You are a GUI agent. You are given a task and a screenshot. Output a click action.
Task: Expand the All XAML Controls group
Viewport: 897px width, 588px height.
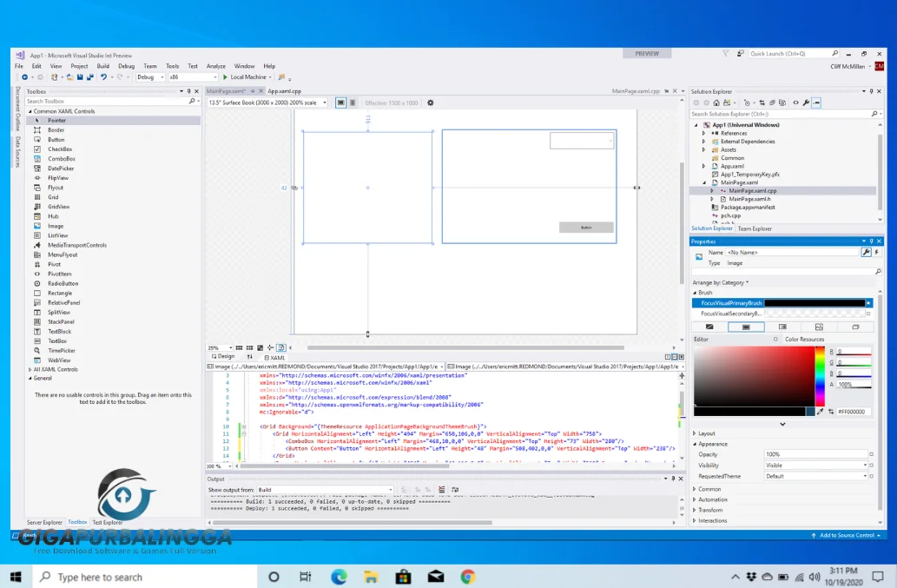[30, 369]
